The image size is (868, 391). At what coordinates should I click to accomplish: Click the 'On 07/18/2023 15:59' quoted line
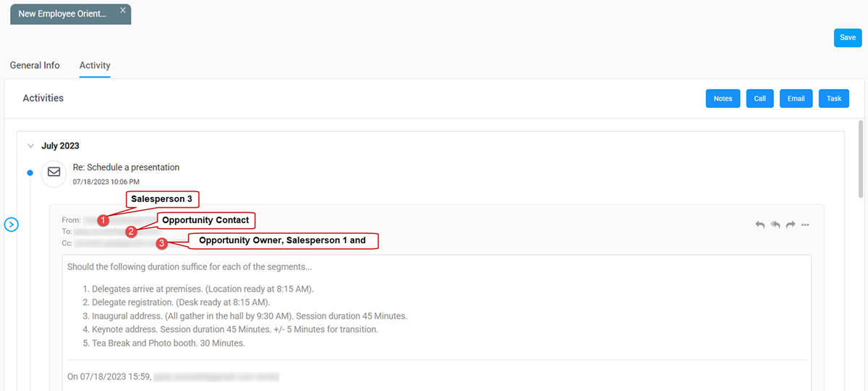[x=174, y=377]
